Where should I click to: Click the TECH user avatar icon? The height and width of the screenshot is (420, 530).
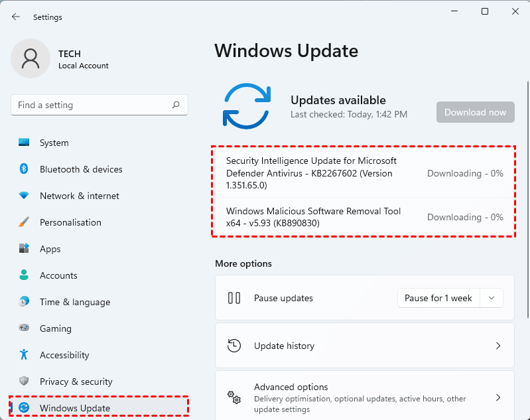31,58
